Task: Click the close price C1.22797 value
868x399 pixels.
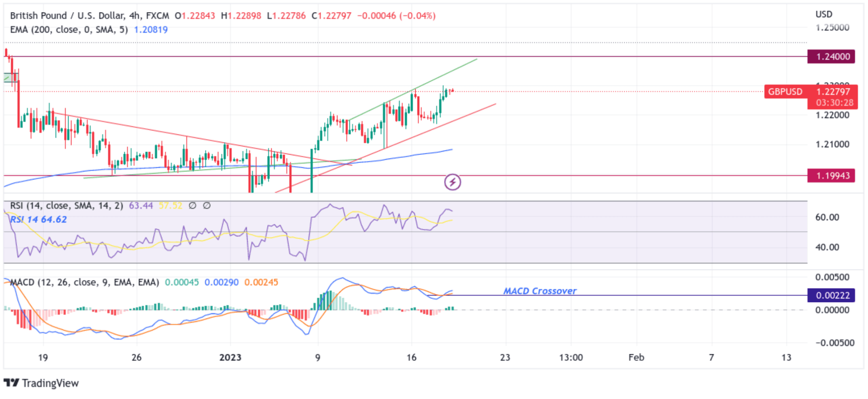Action: click(331, 16)
